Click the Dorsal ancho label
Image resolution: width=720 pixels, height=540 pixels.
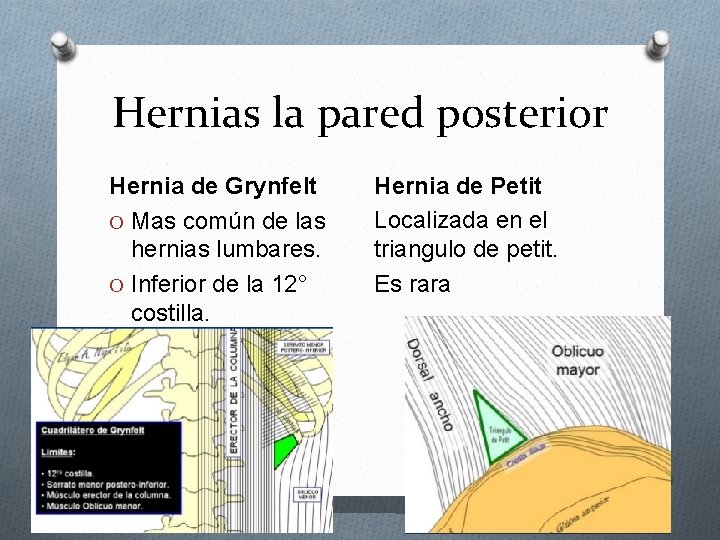click(x=430, y=385)
